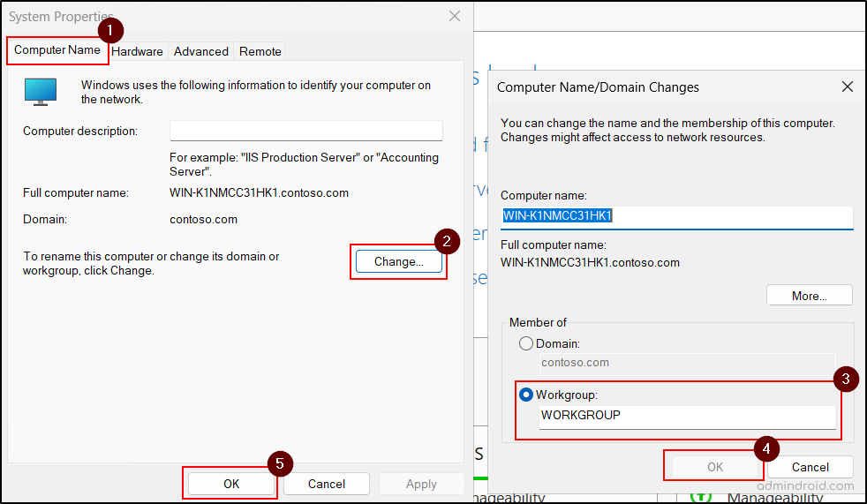Select the Workgroup radio button
Screen dimensions: 867x504
526,395
